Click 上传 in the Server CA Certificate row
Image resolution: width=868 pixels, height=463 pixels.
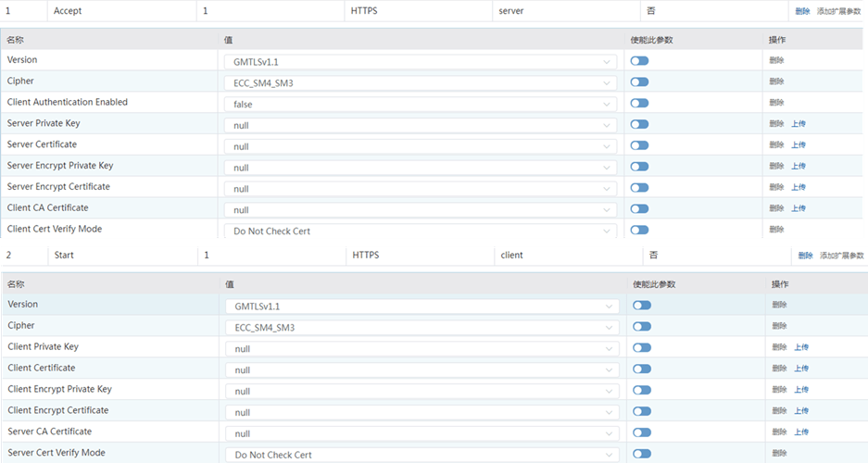point(801,432)
